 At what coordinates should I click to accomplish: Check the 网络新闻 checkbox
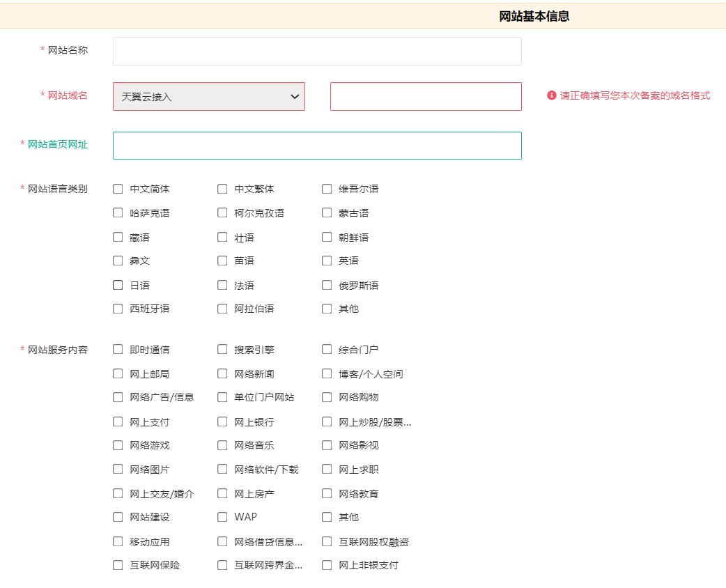tap(222, 373)
